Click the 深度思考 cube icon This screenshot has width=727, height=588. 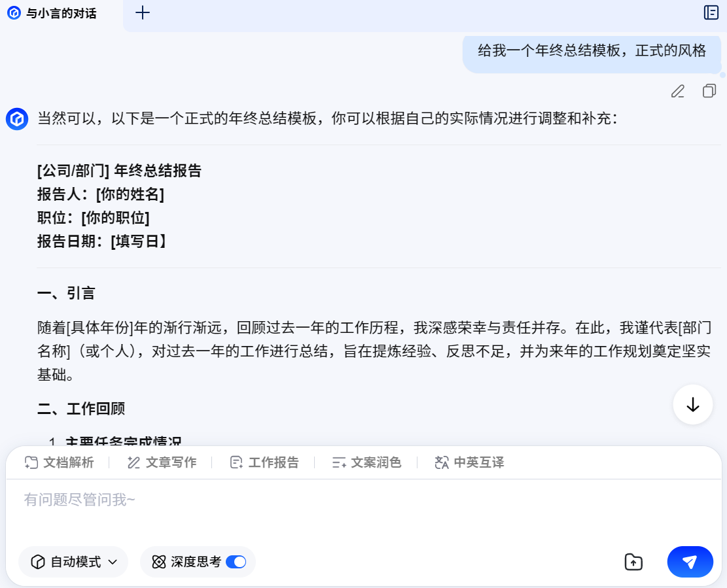click(158, 561)
